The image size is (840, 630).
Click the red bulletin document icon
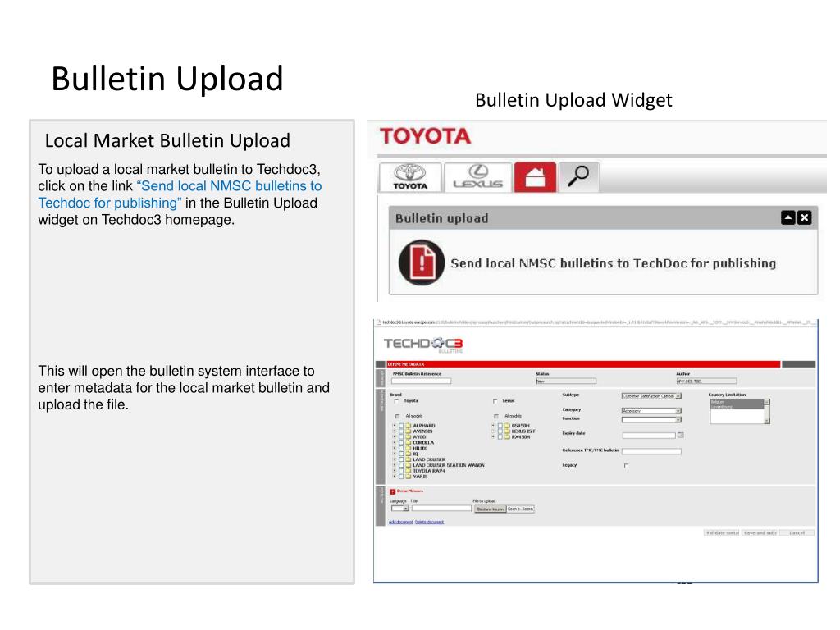point(422,262)
